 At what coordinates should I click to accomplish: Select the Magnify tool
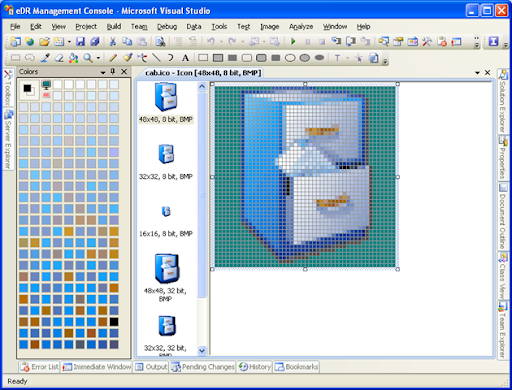[x=88, y=58]
